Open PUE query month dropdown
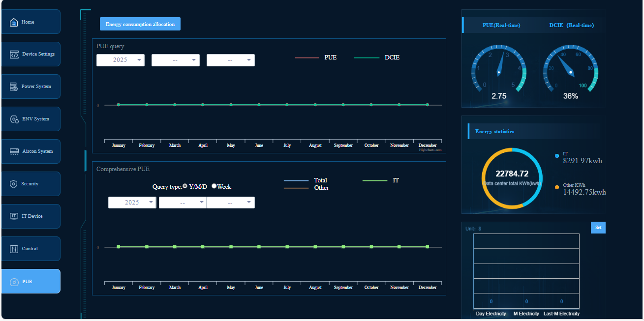Image resolution: width=644 pixels, height=321 pixels. pyautogui.click(x=176, y=60)
